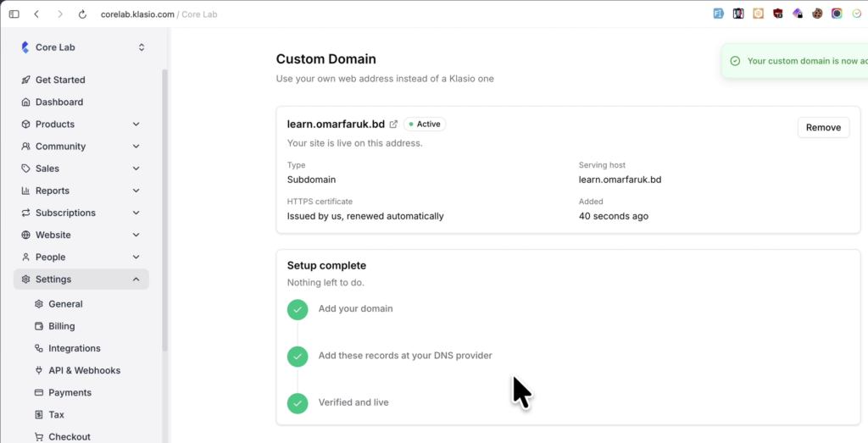Click the bar chart icon beside Reports
868x443 pixels.
pos(25,191)
